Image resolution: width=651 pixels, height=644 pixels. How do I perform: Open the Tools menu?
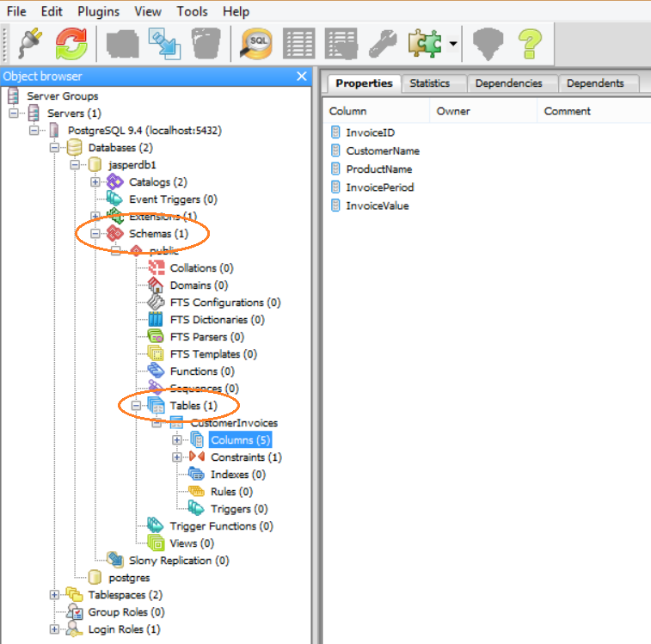192,11
